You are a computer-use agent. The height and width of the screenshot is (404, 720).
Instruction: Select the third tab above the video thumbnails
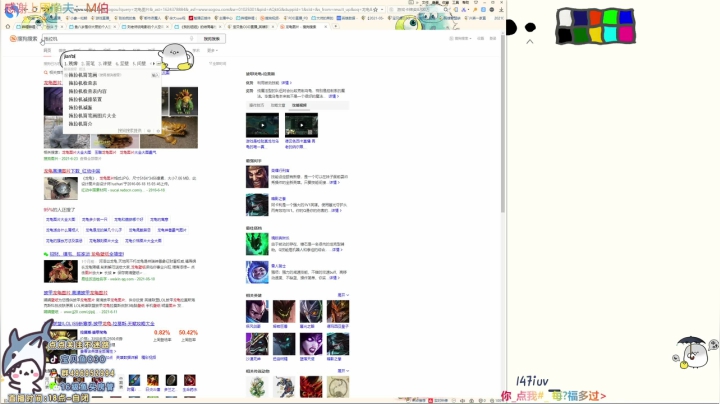[299, 105]
